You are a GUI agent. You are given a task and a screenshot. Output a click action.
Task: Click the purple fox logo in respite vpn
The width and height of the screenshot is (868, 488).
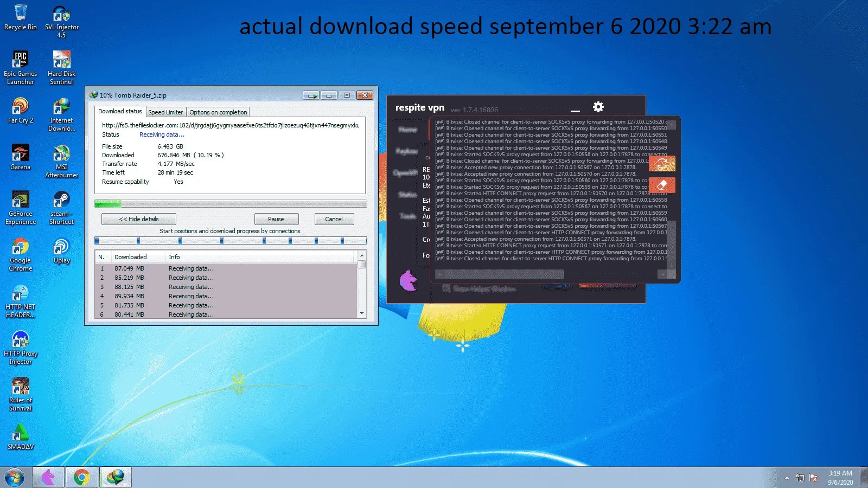point(408,280)
